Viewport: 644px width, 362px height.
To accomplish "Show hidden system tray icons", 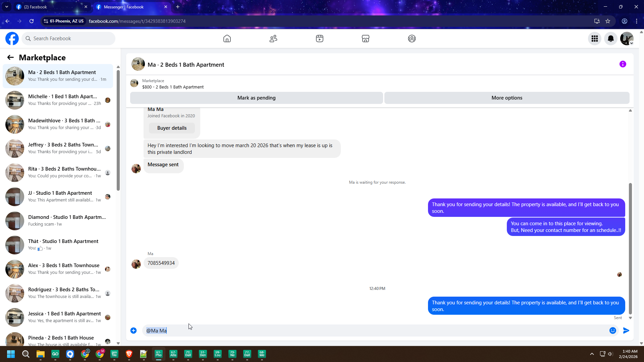I will [x=592, y=354].
